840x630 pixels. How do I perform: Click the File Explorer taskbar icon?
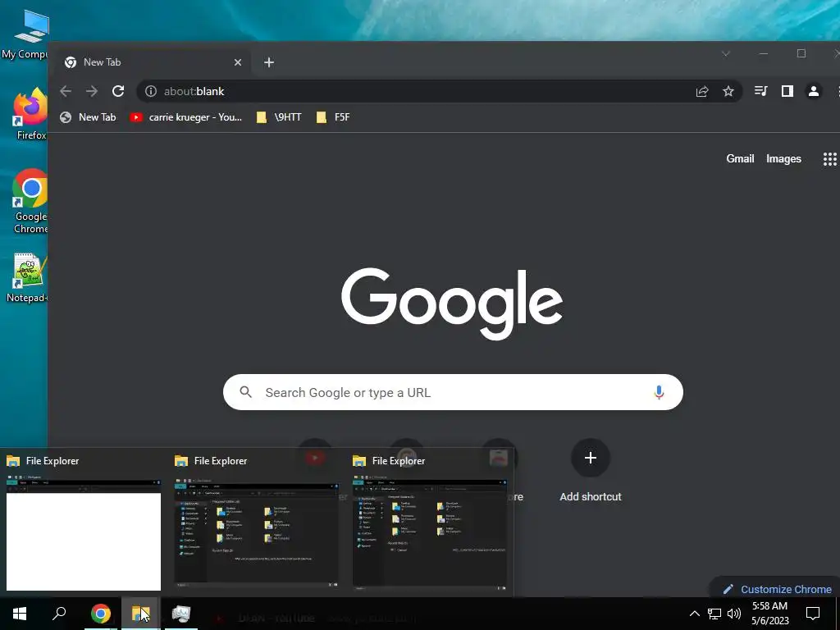click(140, 614)
